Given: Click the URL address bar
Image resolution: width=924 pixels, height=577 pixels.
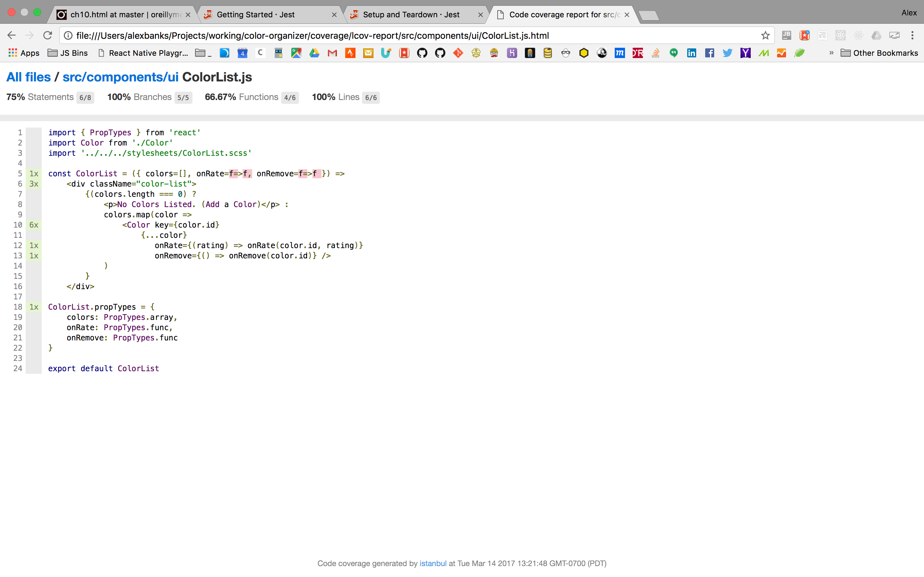Looking at the screenshot, I should coord(382,36).
